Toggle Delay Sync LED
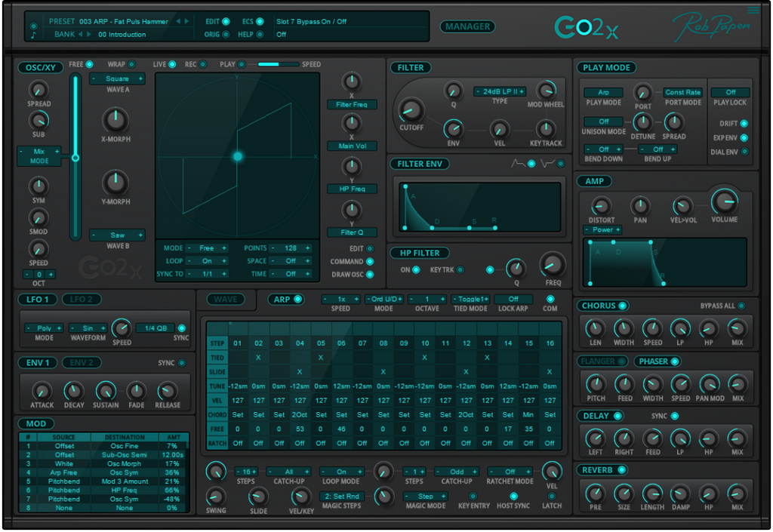 coord(675,417)
